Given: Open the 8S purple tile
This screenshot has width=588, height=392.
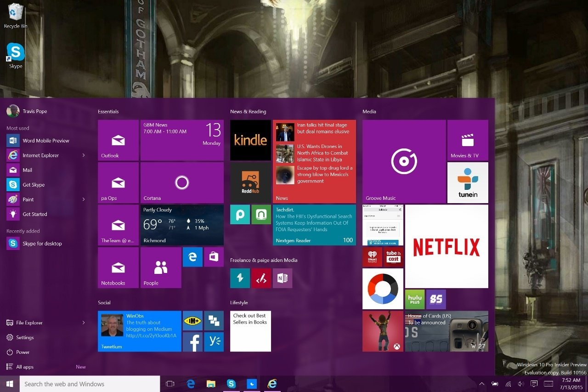Looking at the screenshot, I should [436, 299].
